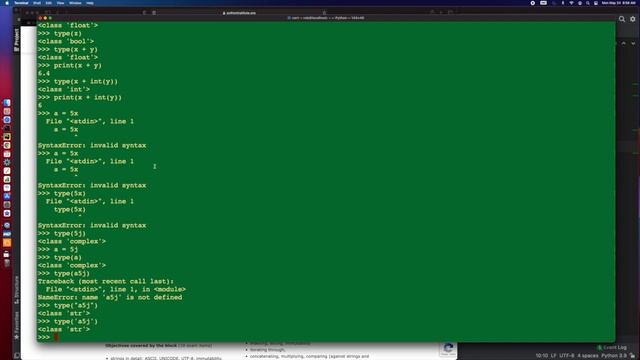Open the Shell menu
The height and width of the screenshot is (360, 640).
coord(37,3)
